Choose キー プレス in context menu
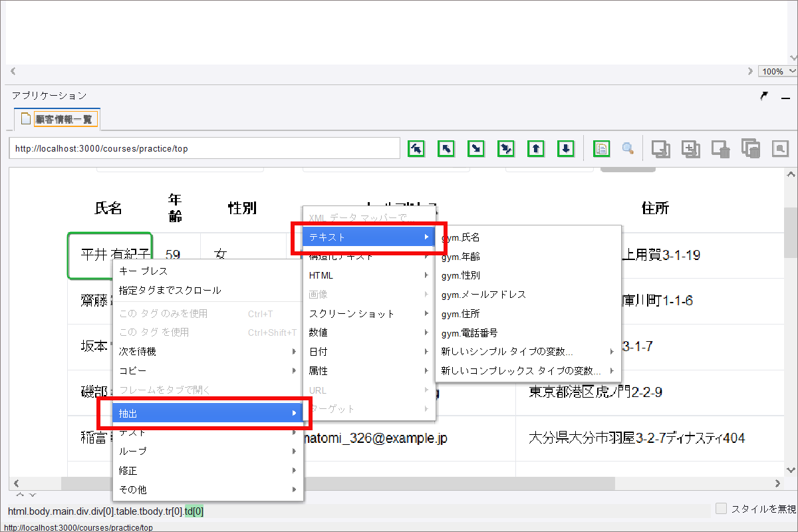This screenshot has width=798, height=532. coord(207,271)
